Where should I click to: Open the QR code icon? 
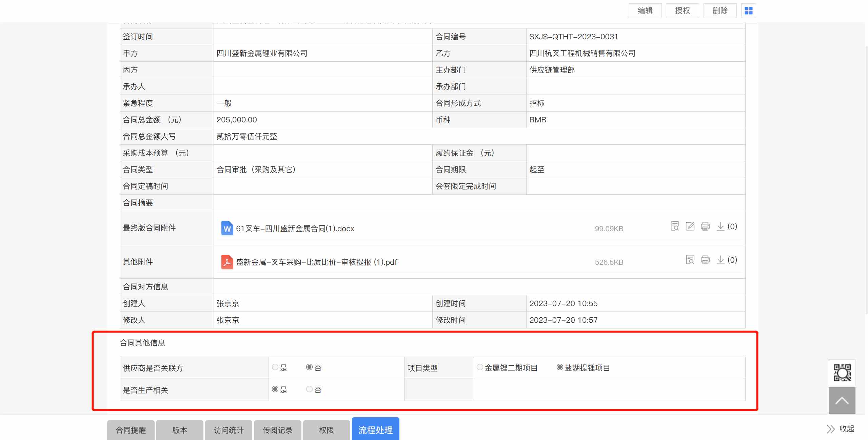(842, 373)
